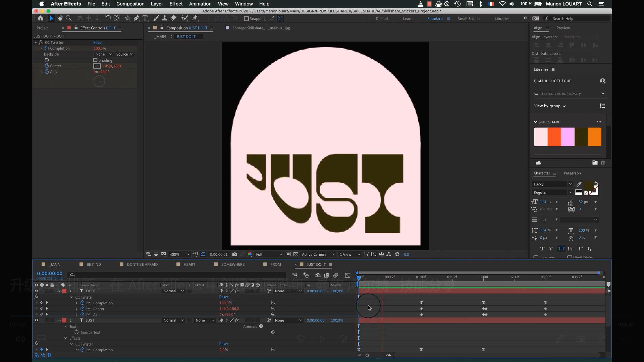Select the Clone Stamp tool

click(165, 18)
